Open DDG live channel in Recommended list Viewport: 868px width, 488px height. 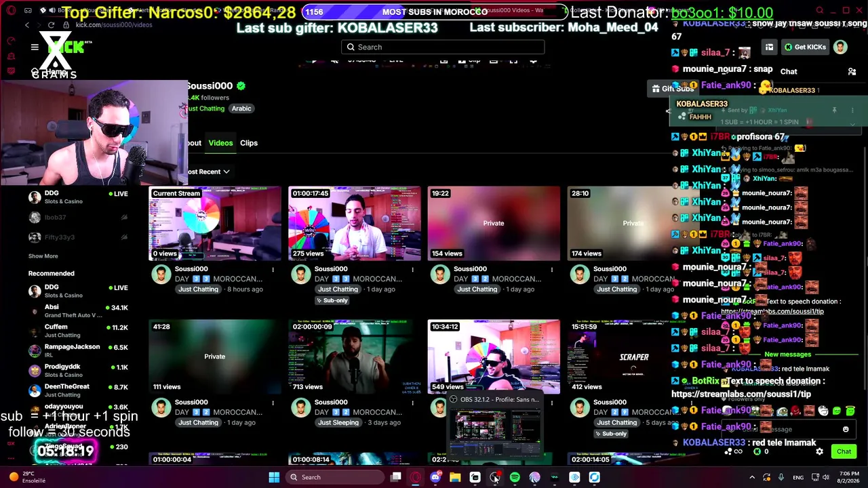pos(77,291)
